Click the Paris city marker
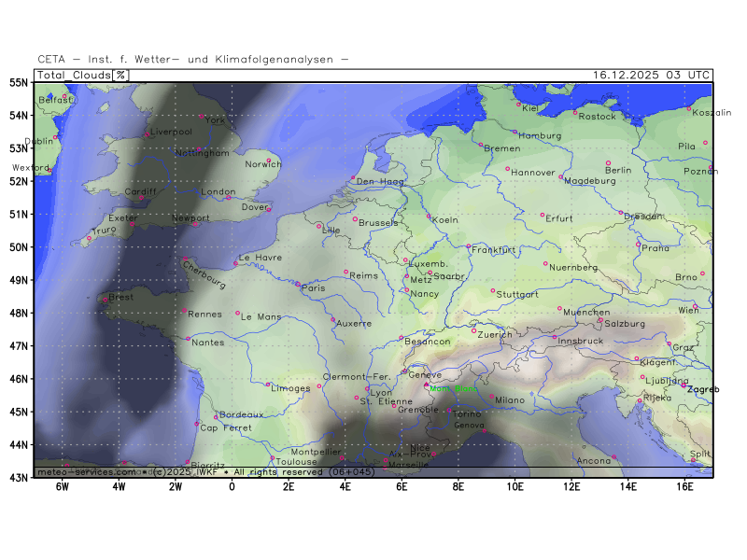 (x=298, y=284)
